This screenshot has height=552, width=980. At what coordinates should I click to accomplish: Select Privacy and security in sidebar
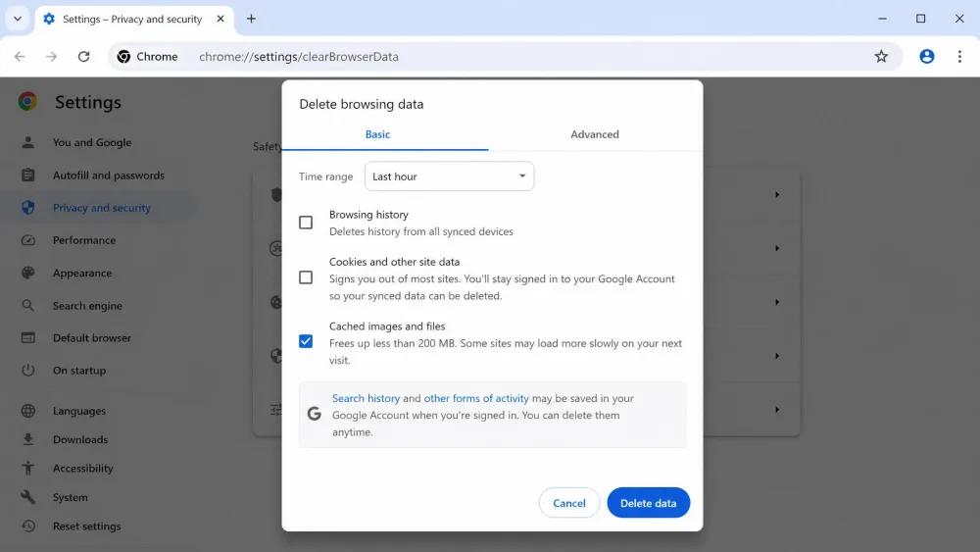tap(101, 208)
